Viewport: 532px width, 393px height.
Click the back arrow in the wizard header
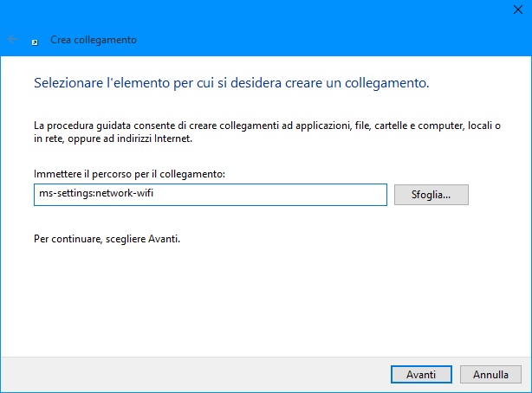[x=12, y=40]
